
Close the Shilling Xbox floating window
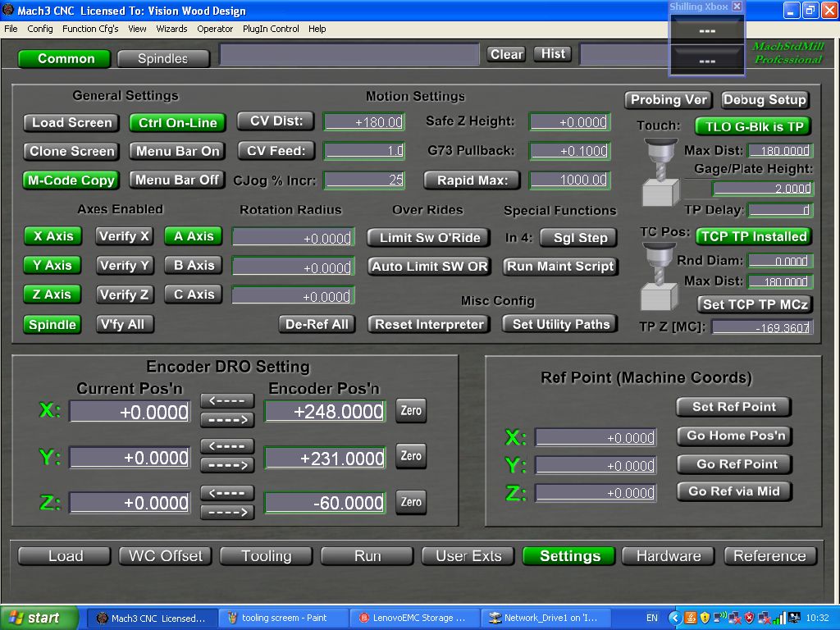point(737,7)
